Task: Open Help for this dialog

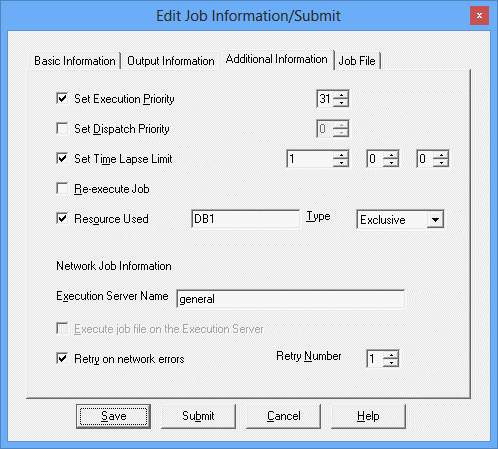Action: pyautogui.click(x=368, y=416)
